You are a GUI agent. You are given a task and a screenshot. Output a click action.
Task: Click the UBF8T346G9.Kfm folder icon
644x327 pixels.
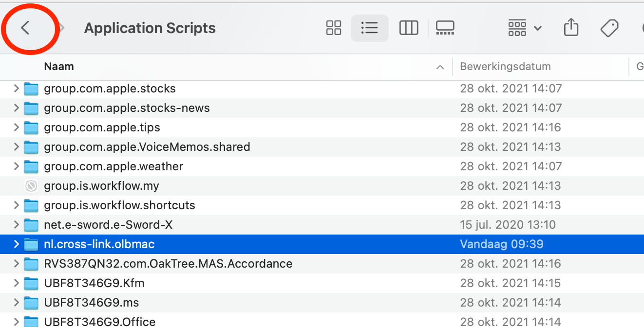[31, 283]
